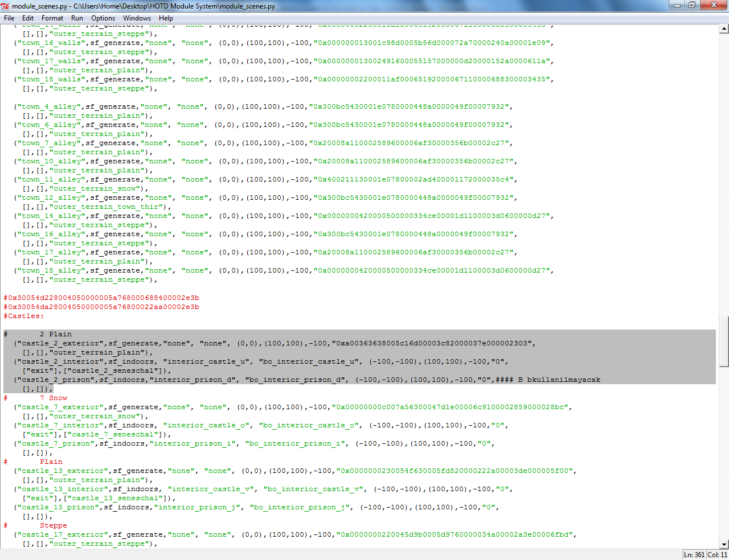Image resolution: width=729 pixels, height=560 pixels.
Task: Click the red hex comment ending 22aa00002e3b
Action: (x=101, y=307)
